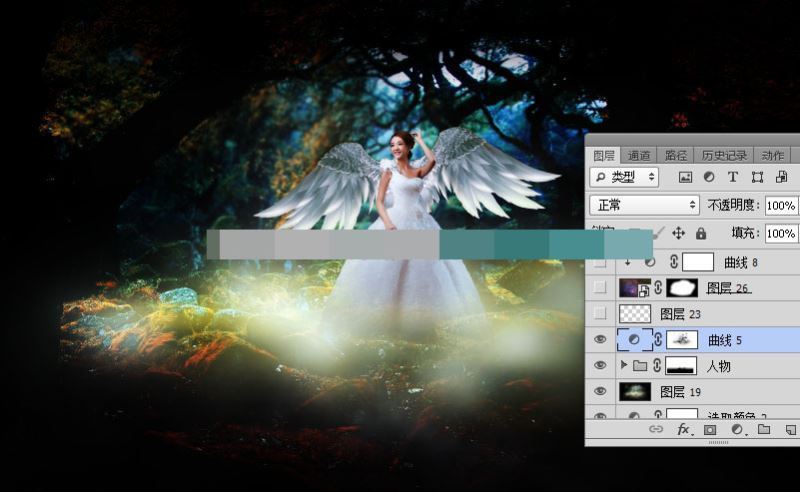Image resolution: width=800 pixels, height=492 pixels.
Task: Add a layer mask with mask icon
Action: (x=710, y=430)
